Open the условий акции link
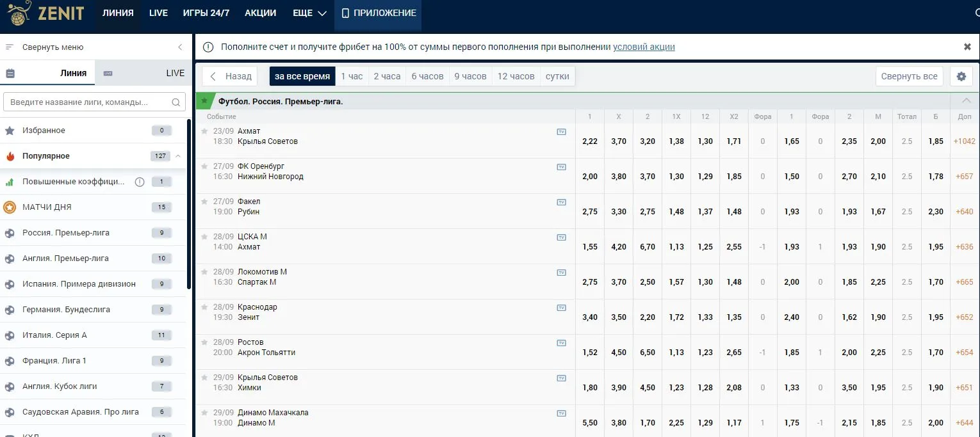Viewport: 980px width, 437px height. tap(644, 47)
